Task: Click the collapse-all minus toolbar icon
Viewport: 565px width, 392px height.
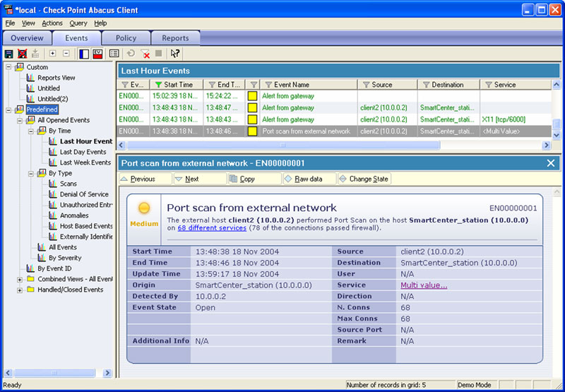Action: [66, 53]
